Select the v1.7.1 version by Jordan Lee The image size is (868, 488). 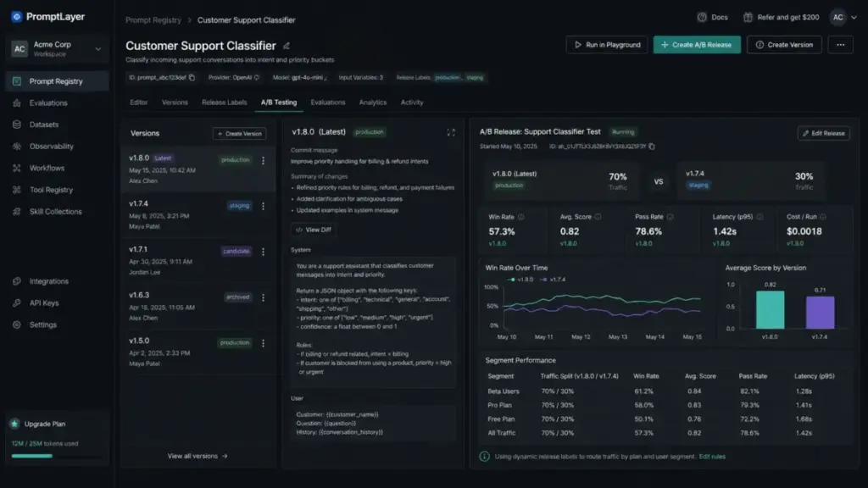point(198,261)
